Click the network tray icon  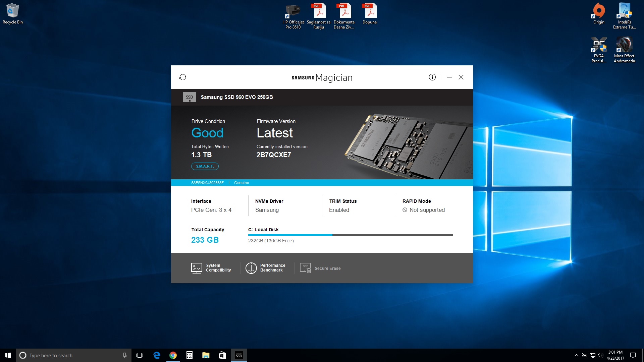593,355
